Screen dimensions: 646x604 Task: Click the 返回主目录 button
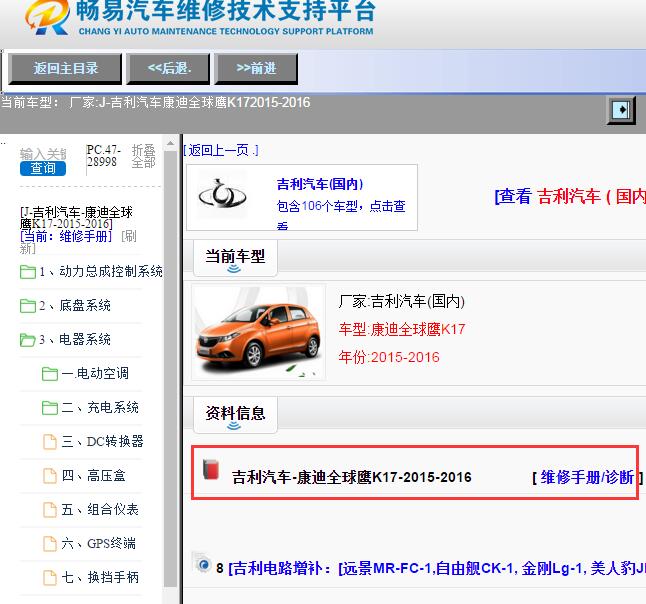pyautogui.click(x=65, y=68)
